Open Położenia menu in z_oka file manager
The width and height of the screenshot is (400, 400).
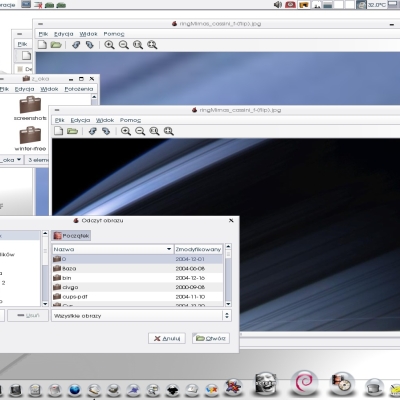[x=79, y=89]
